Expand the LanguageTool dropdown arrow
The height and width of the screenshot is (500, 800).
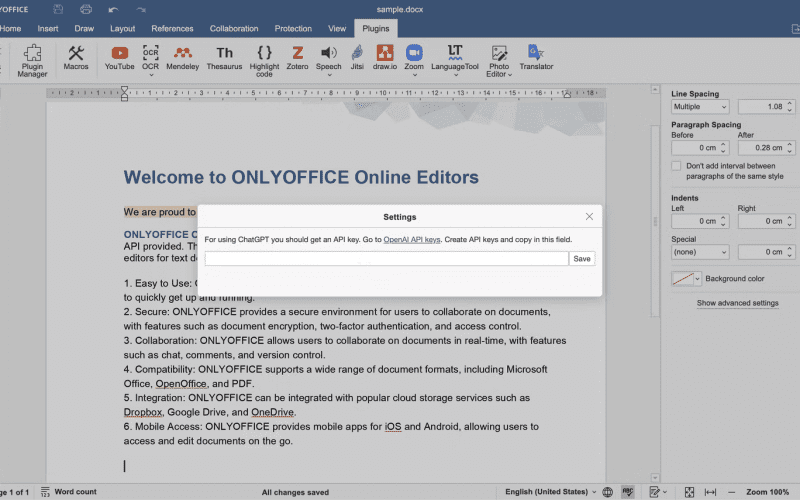(456, 75)
